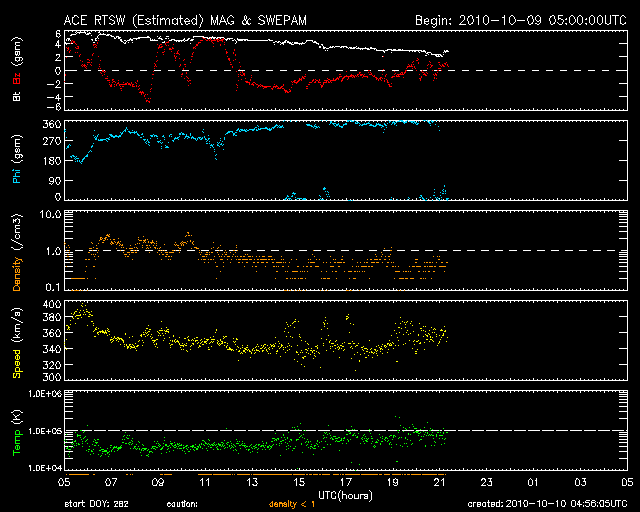Click the '17' hour label on time axis
Viewport: 640px width, 512px height.
point(346,483)
